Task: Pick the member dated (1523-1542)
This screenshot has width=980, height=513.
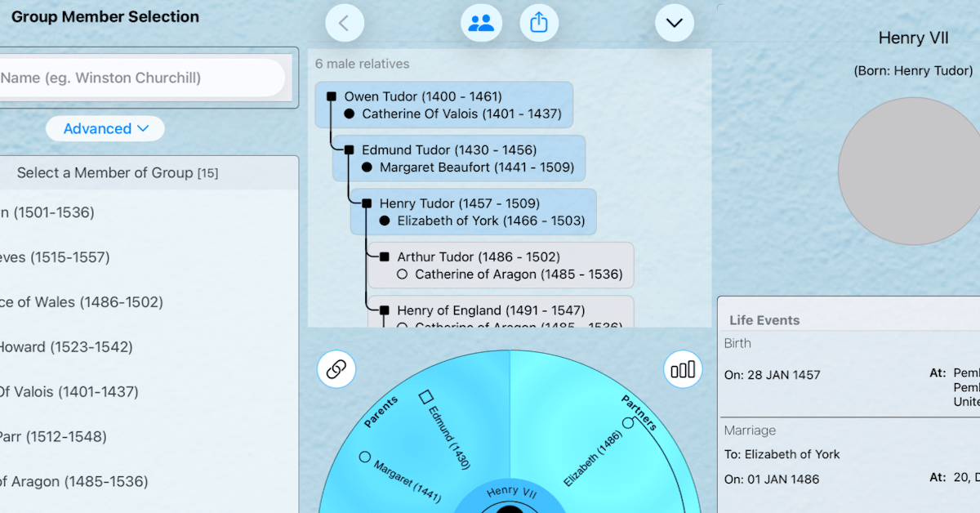Action: 65,347
